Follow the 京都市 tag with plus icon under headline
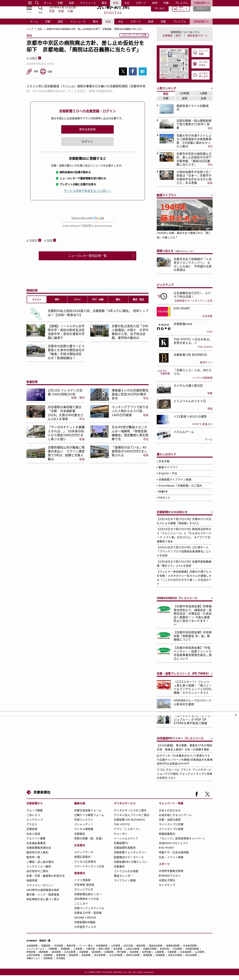The image size is (239, 980). coord(40,58)
